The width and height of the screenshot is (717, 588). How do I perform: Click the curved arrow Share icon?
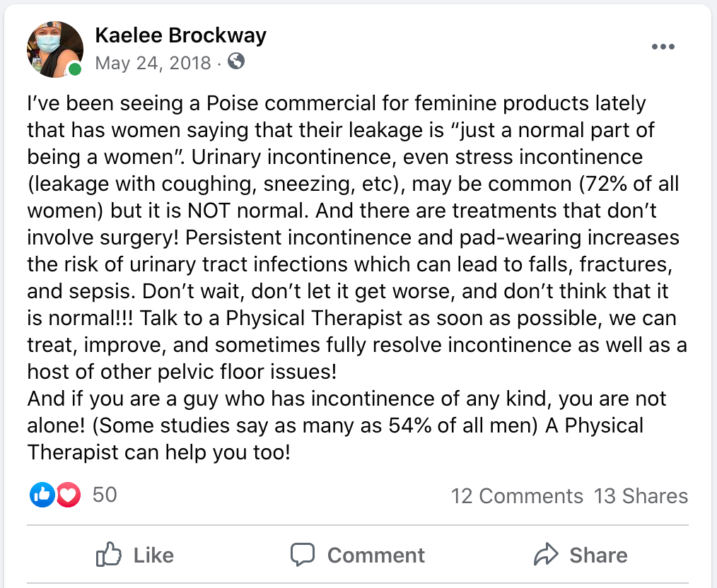(547, 555)
